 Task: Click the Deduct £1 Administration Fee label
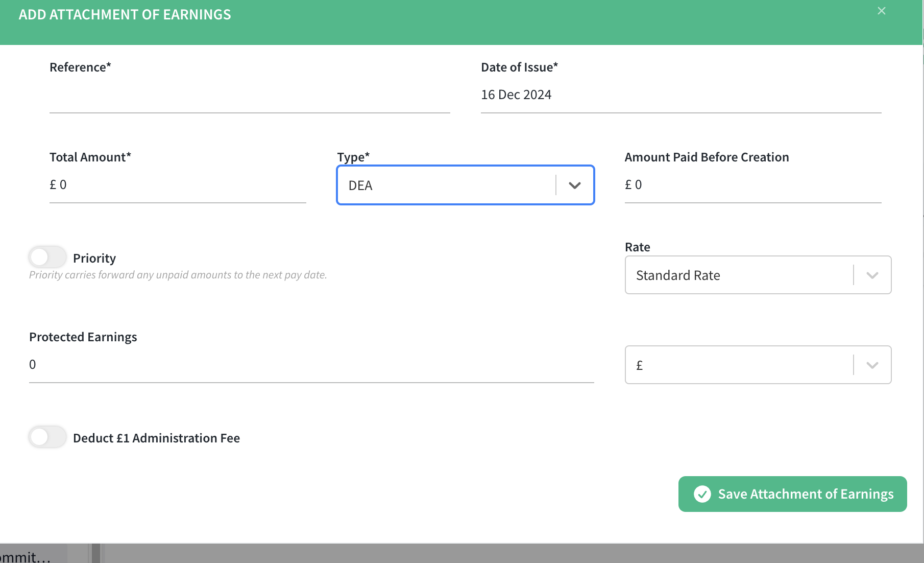[x=156, y=438]
